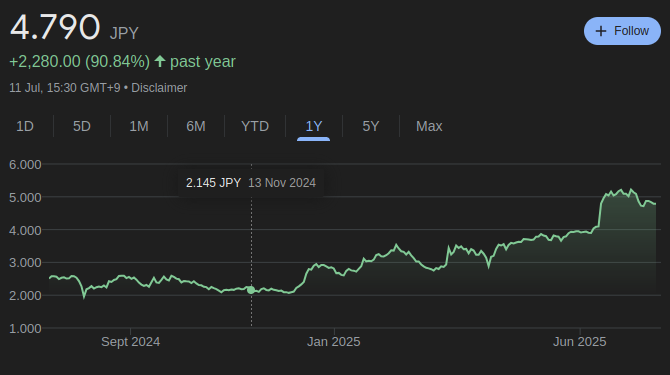Click the past year label
Viewport: 670px width, 375px height.
tap(203, 62)
